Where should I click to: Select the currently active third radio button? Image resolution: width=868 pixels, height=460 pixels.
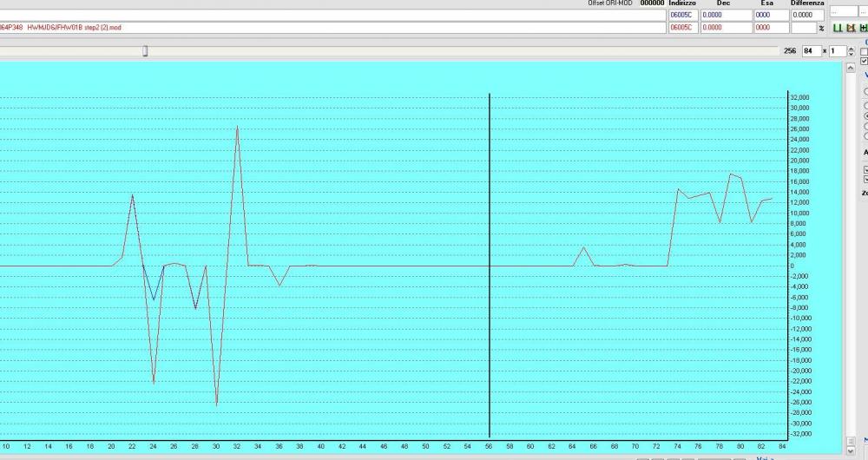(x=865, y=115)
